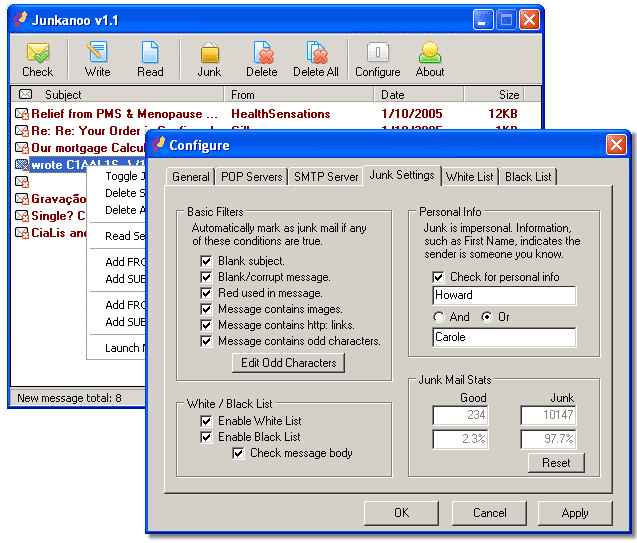Screen dimensions: 637x543
Task: Mark selected mail with Junk icon
Action: (209, 59)
